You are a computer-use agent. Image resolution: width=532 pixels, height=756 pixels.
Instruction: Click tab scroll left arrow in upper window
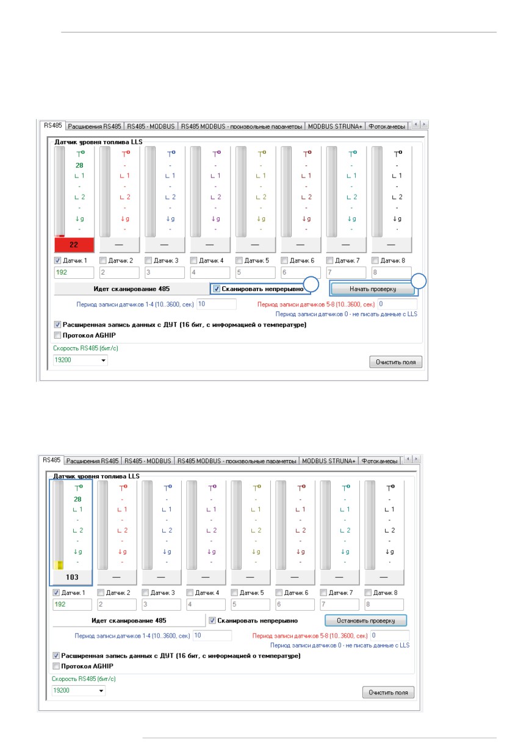pyautogui.click(x=417, y=124)
